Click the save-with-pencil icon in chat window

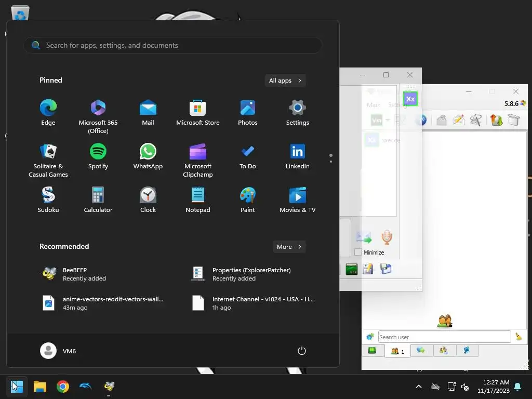click(368, 269)
